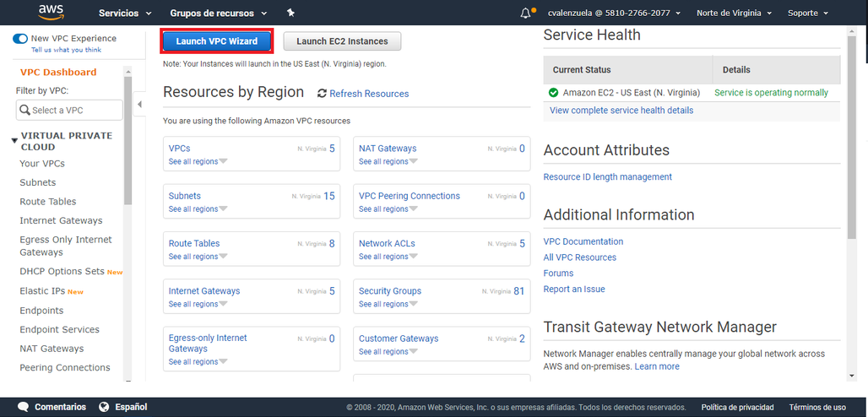
Task: Open the Forums link
Action: [558, 273]
